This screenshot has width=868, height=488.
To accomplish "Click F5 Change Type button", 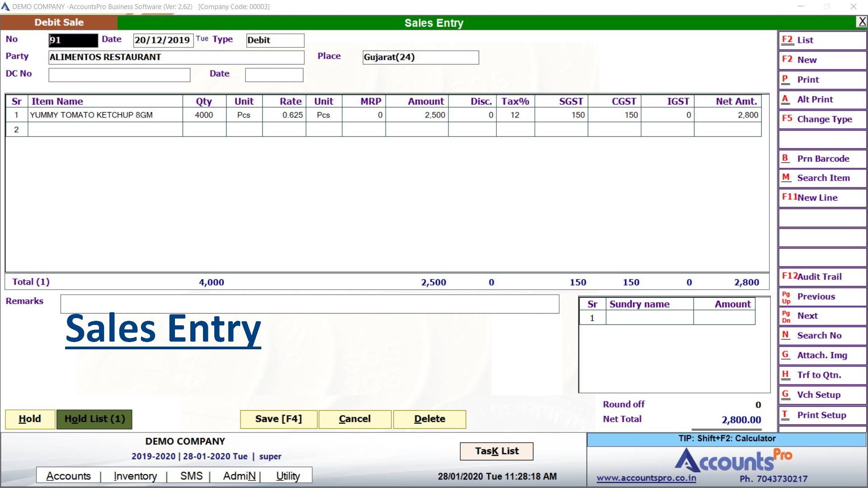I will point(822,119).
